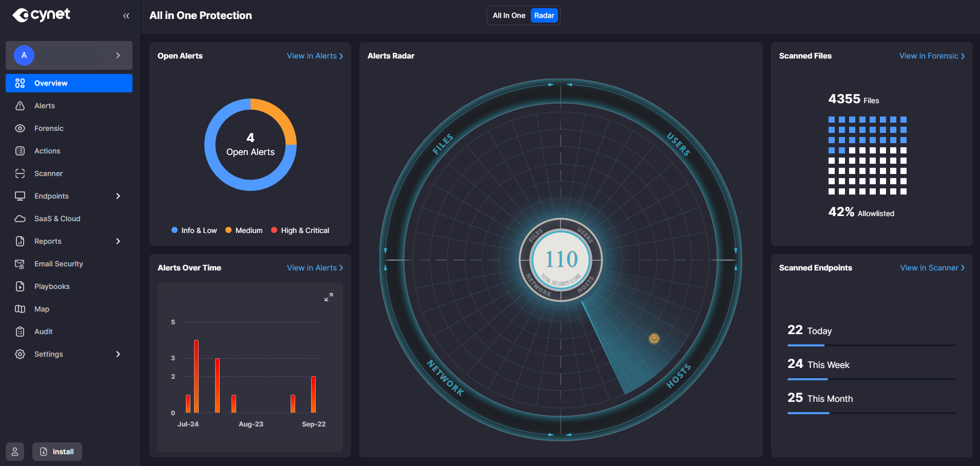The image size is (980, 466).
Task: Open the Alerts menu item
Action: point(69,106)
